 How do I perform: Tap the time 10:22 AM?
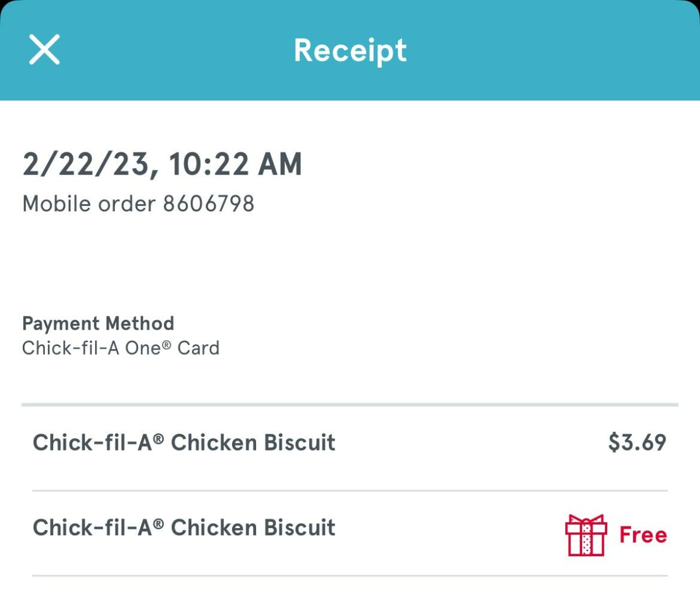[x=235, y=164]
